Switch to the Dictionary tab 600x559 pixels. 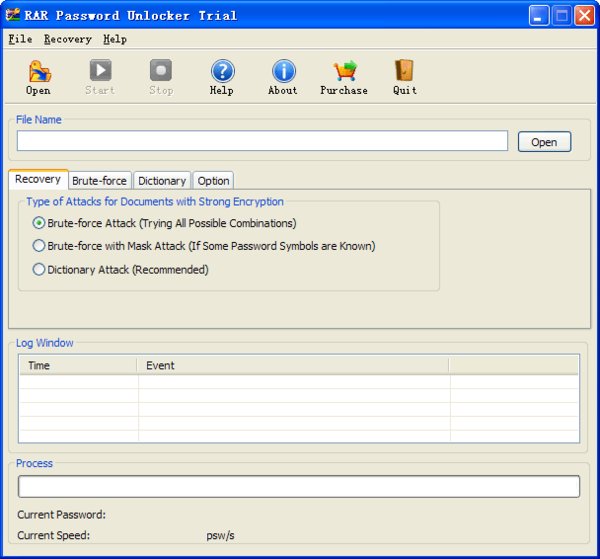[161, 181]
